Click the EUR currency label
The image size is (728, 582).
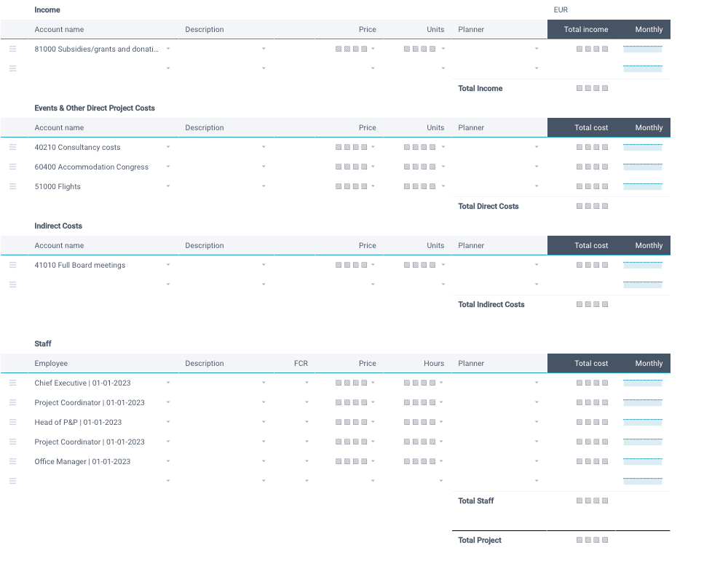point(560,9)
